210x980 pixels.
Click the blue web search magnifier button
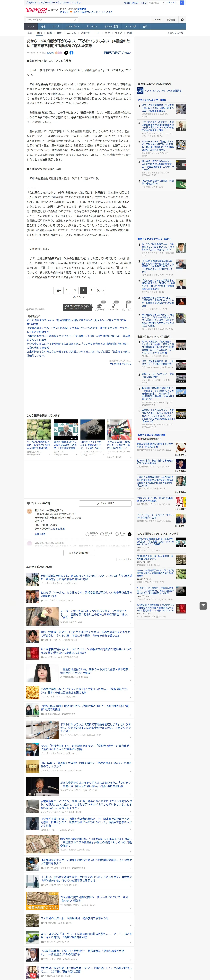point(182,3)
